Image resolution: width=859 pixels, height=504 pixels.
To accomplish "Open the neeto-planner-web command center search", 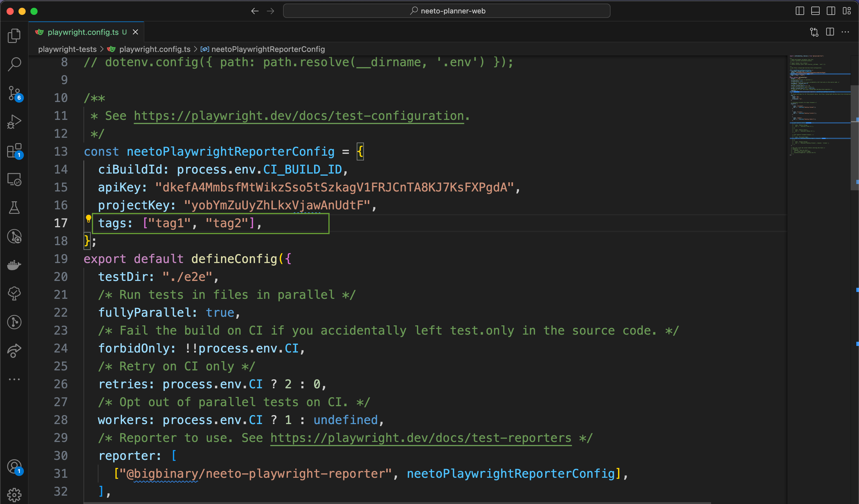I will [x=447, y=11].
